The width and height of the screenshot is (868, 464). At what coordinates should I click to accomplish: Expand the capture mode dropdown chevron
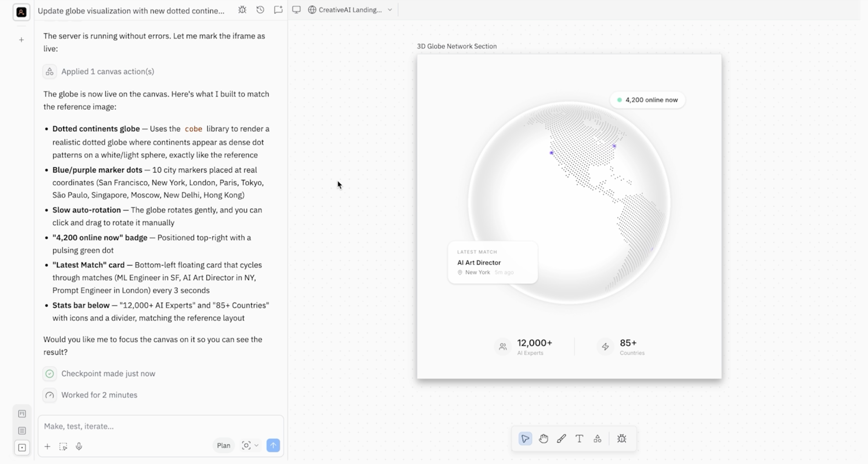pos(256,445)
